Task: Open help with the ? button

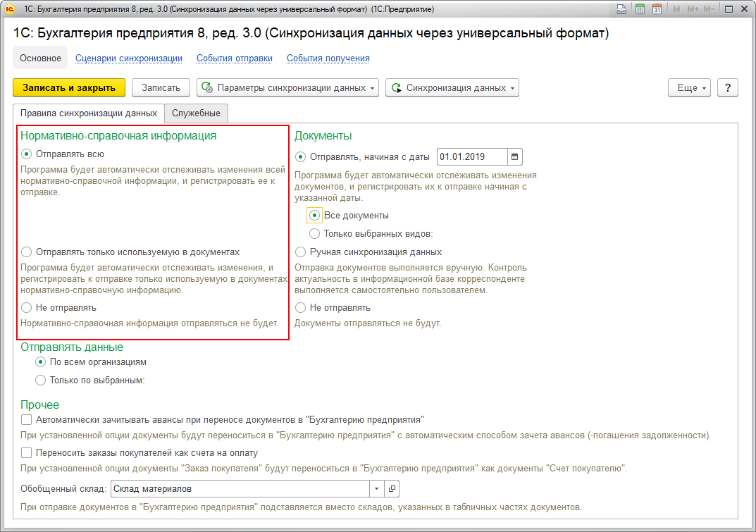Action: tap(728, 88)
